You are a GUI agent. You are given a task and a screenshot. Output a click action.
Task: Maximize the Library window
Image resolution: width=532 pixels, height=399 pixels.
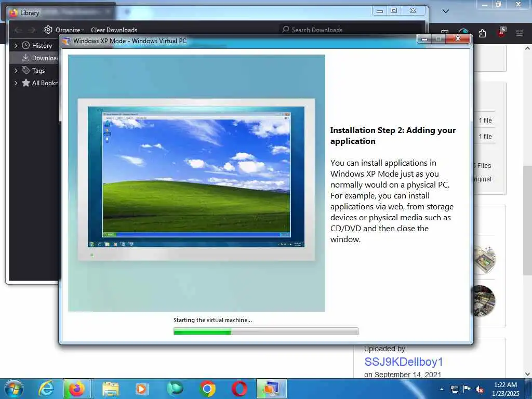[394, 11]
